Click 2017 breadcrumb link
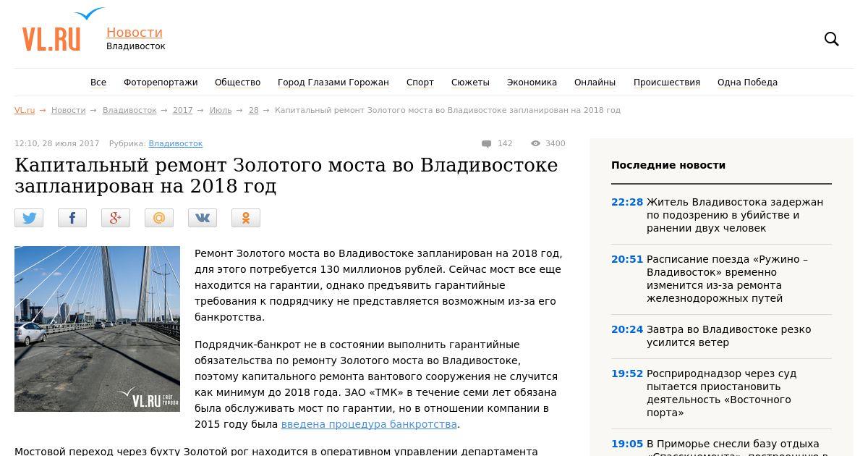Image resolution: width=868 pixels, height=456 pixels. click(182, 110)
